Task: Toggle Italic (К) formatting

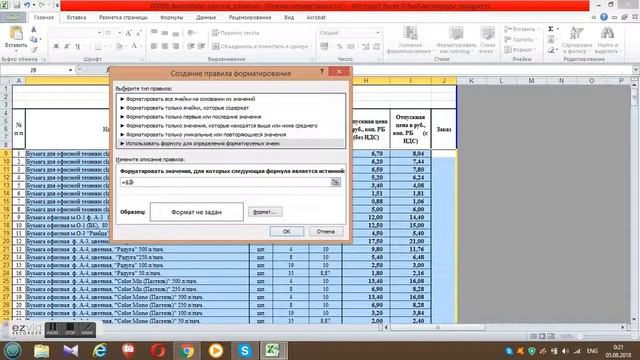Action: coord(67,46)
